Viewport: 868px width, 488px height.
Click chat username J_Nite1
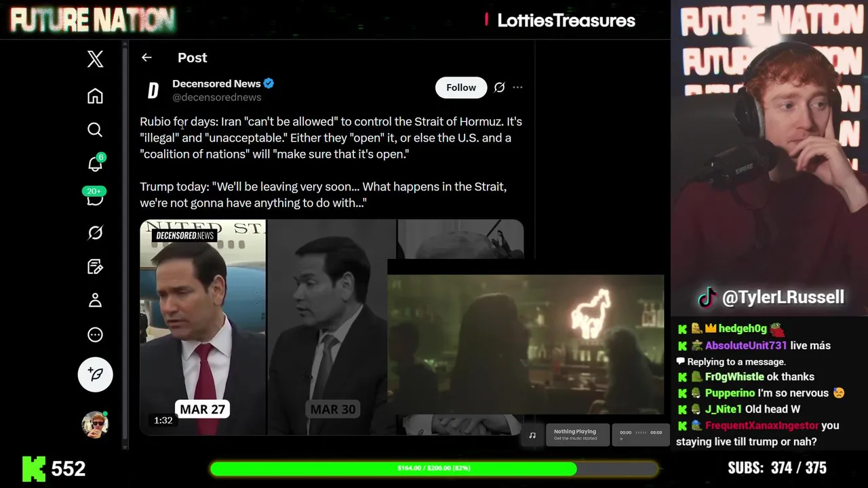pyautogui.click(x=724, y=409)
